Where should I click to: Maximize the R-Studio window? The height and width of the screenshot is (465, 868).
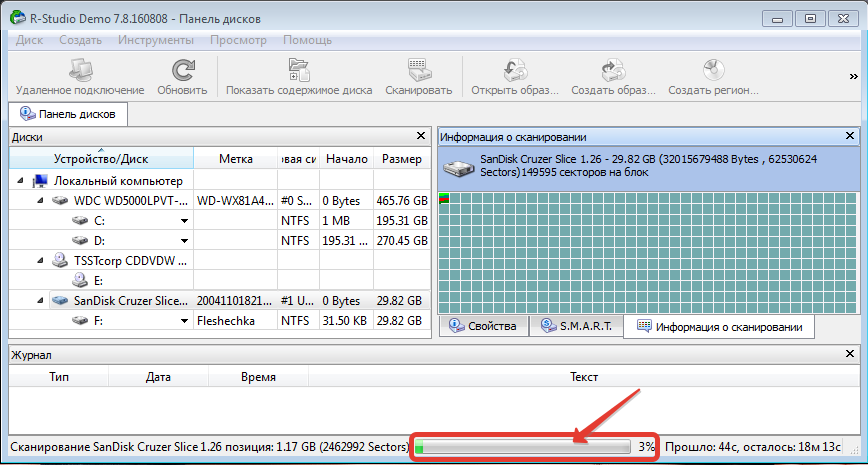point(810,19)
